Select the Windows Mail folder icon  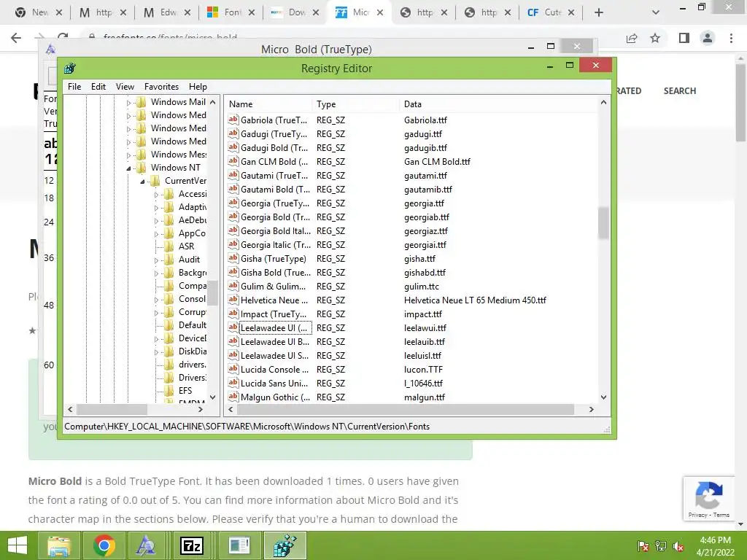click(x=141, y=102)
